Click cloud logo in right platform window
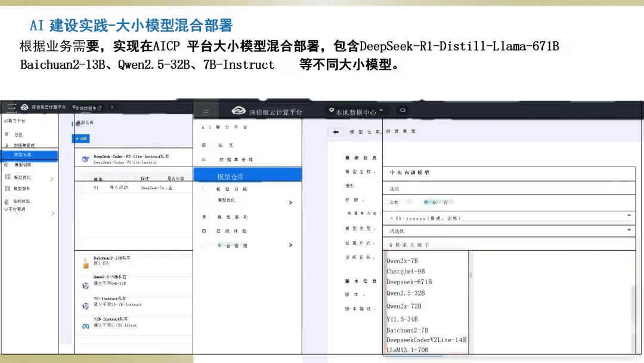Screen dimensions: 644x363 239,111
